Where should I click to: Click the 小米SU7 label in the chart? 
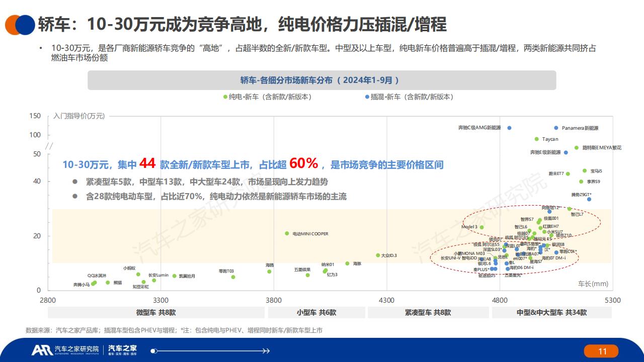coord(555,232)
